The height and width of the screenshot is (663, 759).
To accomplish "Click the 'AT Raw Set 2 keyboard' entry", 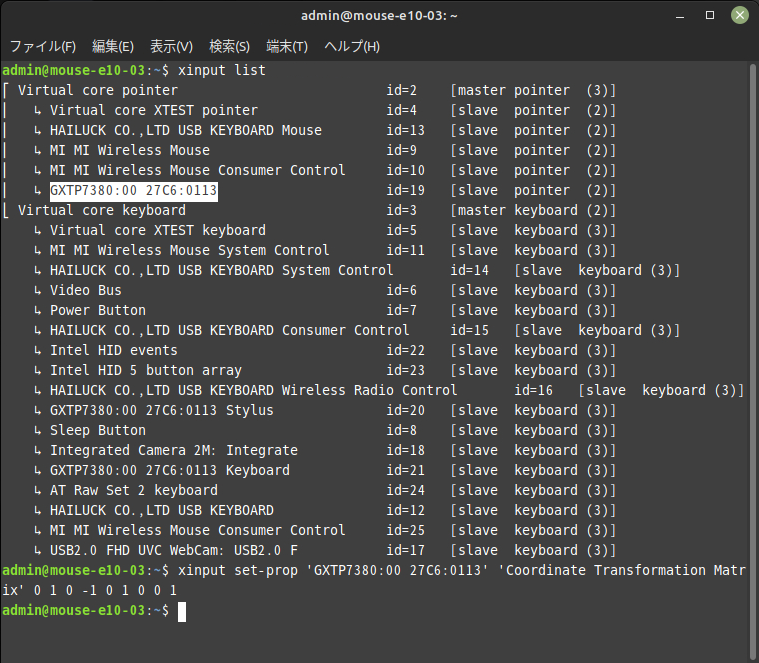I will (x=134, y=491).
